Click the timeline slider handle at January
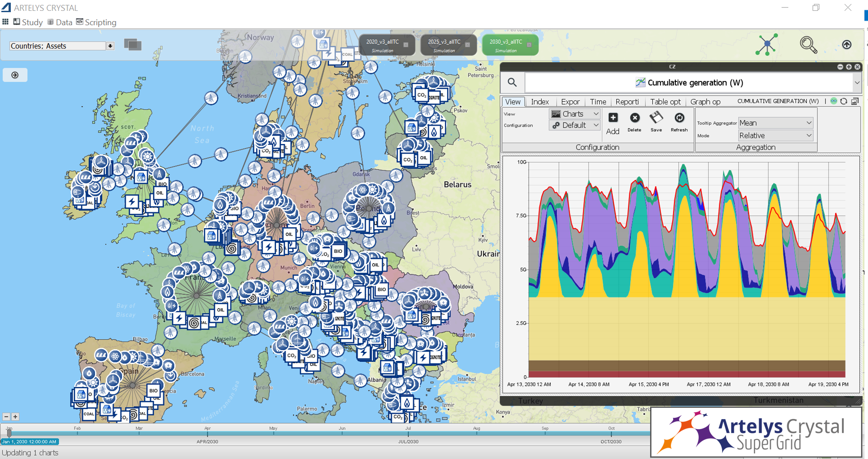Viewport: 868px width, 459px height. 9,433
